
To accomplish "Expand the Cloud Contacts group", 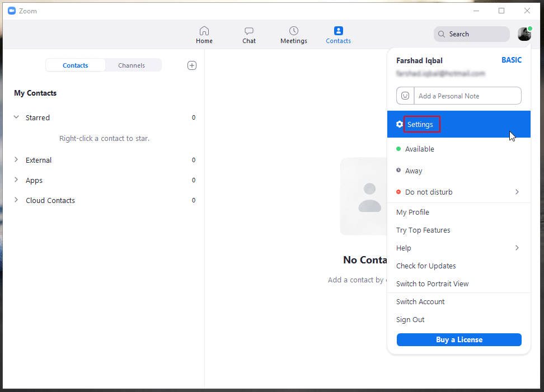I will (x=16, y=200).
